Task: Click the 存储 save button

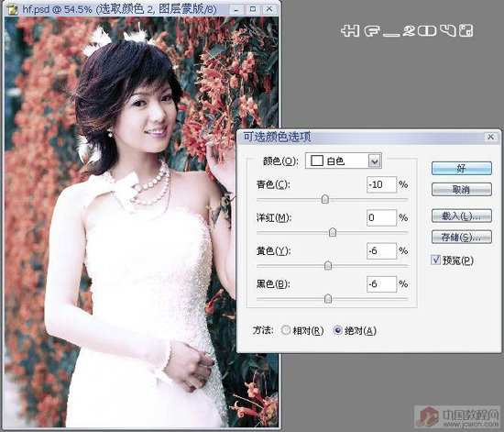Action: click(461, 237)
